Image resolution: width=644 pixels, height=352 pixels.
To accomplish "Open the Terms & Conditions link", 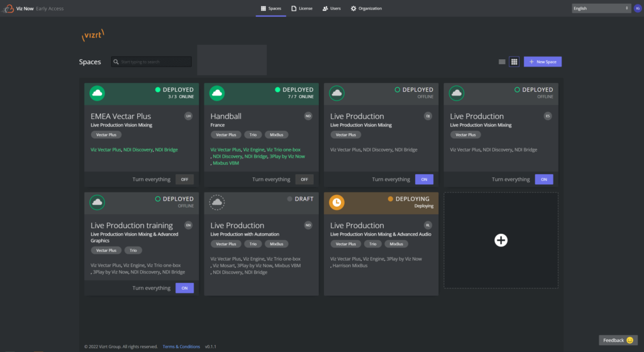I will pyautogui.click(x=181, y=346).
